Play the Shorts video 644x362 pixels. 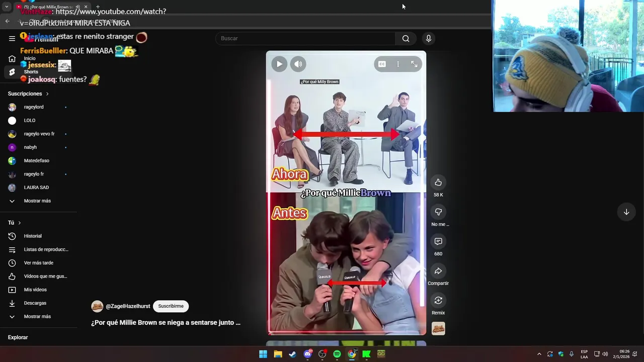point(279,64)
